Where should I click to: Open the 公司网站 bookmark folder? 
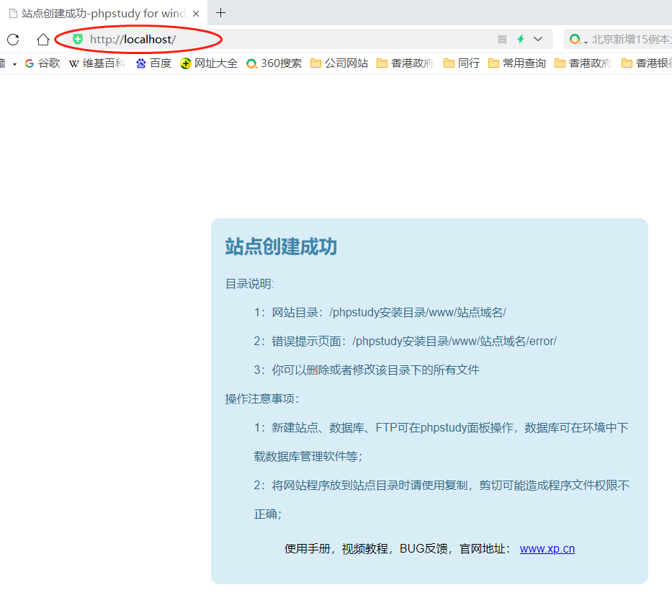point(339,63)
